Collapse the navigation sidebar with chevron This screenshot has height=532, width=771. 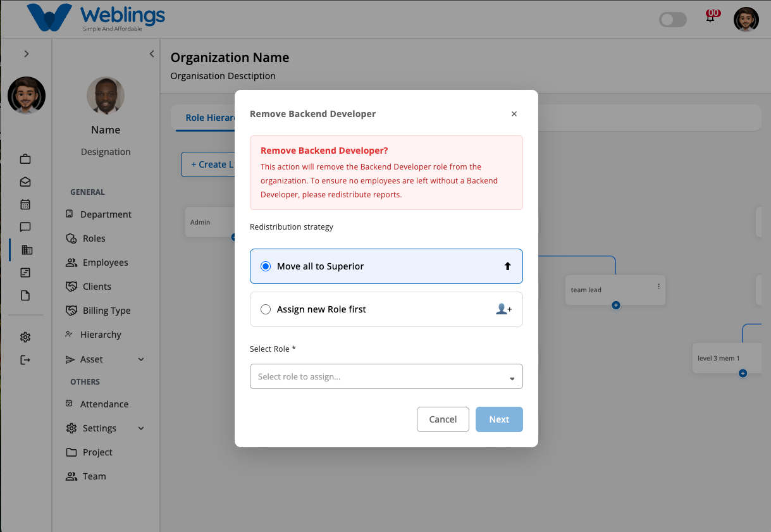click(152, 54)
